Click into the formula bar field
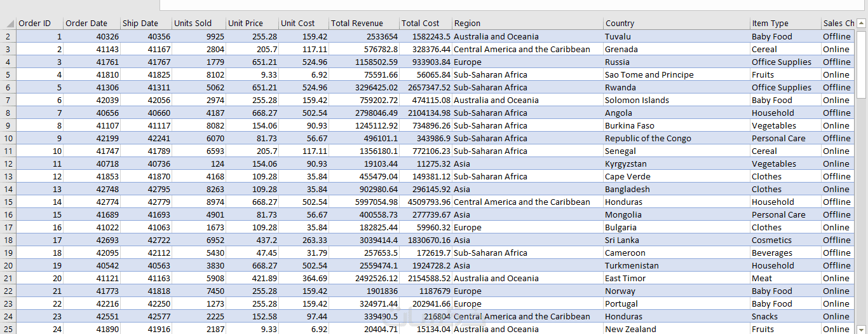Screen dimensions: 868x334 pos(508,5)
